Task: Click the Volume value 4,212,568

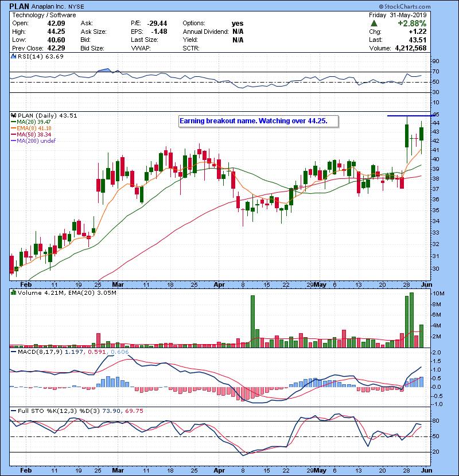Action: (411, 48)
